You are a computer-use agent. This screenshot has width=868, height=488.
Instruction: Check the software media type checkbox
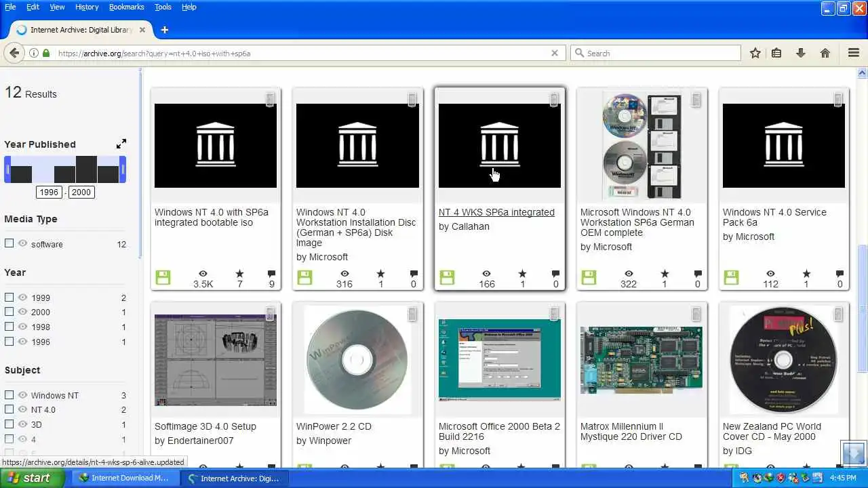click(9, 243)
